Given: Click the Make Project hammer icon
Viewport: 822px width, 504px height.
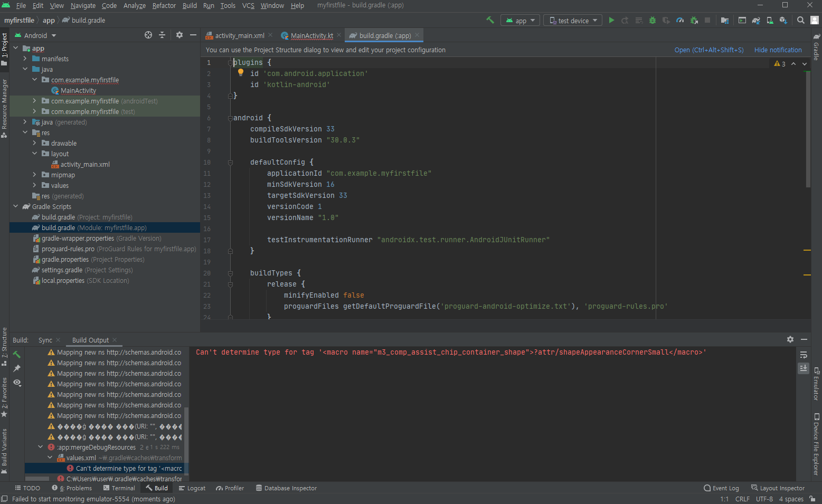Looking at the screenshot, I should [x=490, y=20].
